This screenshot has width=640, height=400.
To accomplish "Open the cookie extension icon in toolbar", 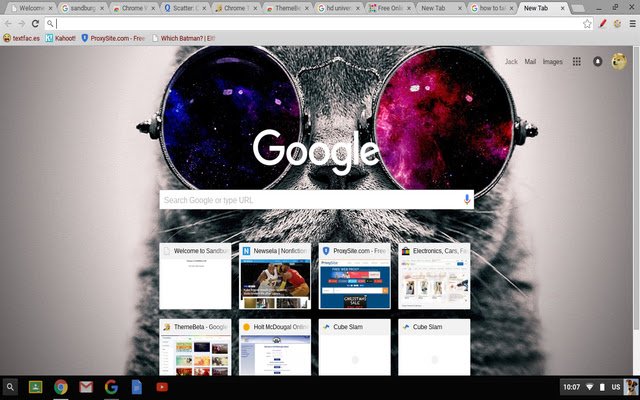I will pyautogui.click(x=617, y=24).
